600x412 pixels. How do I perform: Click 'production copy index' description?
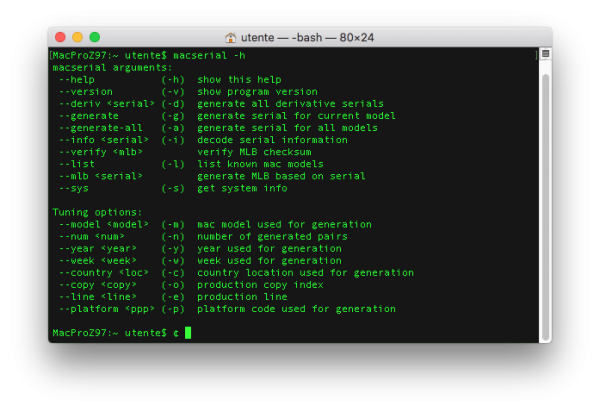pyautogui.click(x=260, y=285)
